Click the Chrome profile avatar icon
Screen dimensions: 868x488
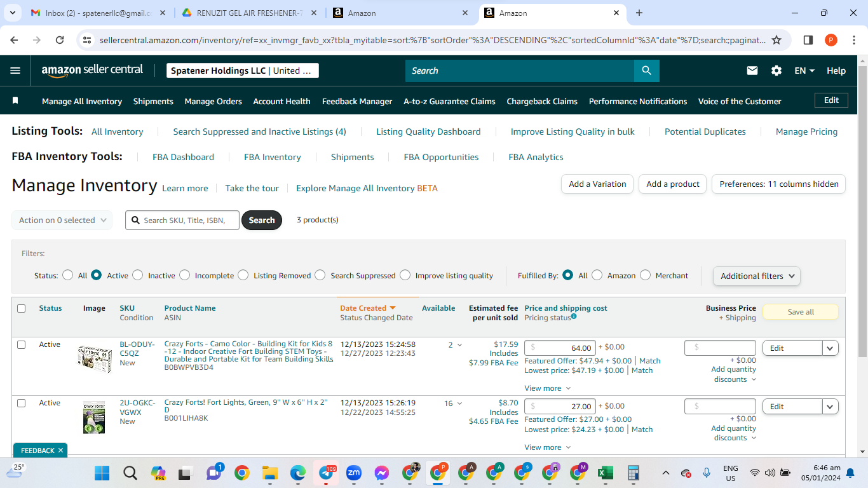[831, 40]
